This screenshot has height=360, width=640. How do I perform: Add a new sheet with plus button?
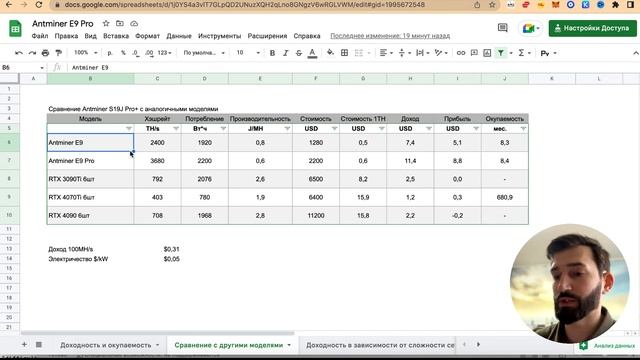tap(24, 345)
